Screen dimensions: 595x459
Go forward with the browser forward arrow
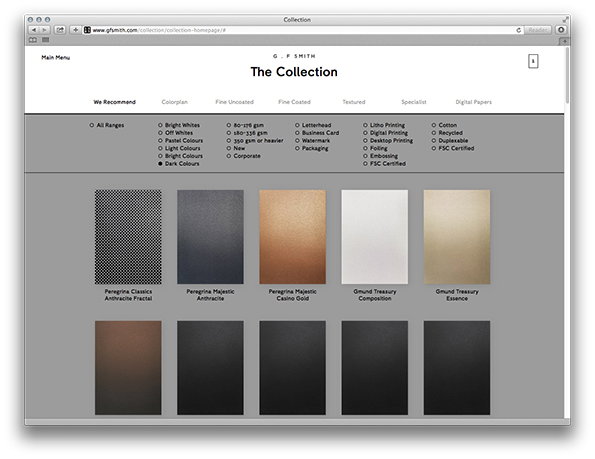click(x=44, y=30)
